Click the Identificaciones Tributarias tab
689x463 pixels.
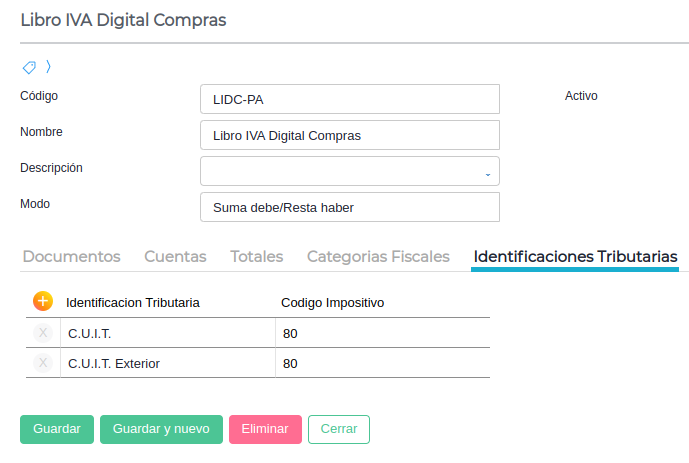(x=575, y=257)
